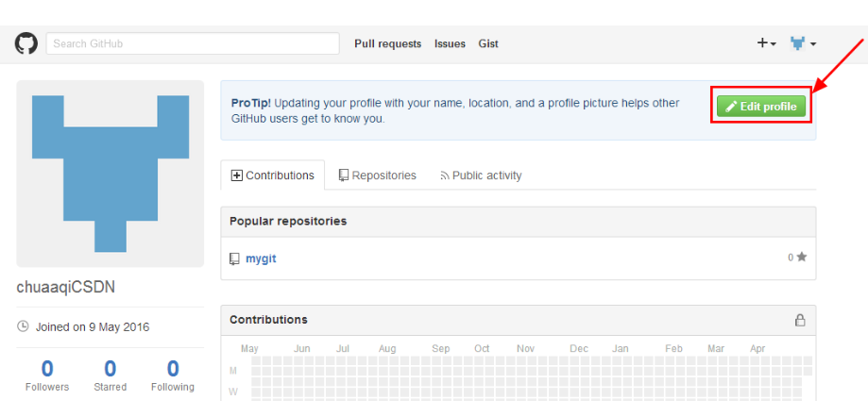Screen dimensions: 868x417
Task: Expand the plus create-new dropdown
Action: coord(767,43)
